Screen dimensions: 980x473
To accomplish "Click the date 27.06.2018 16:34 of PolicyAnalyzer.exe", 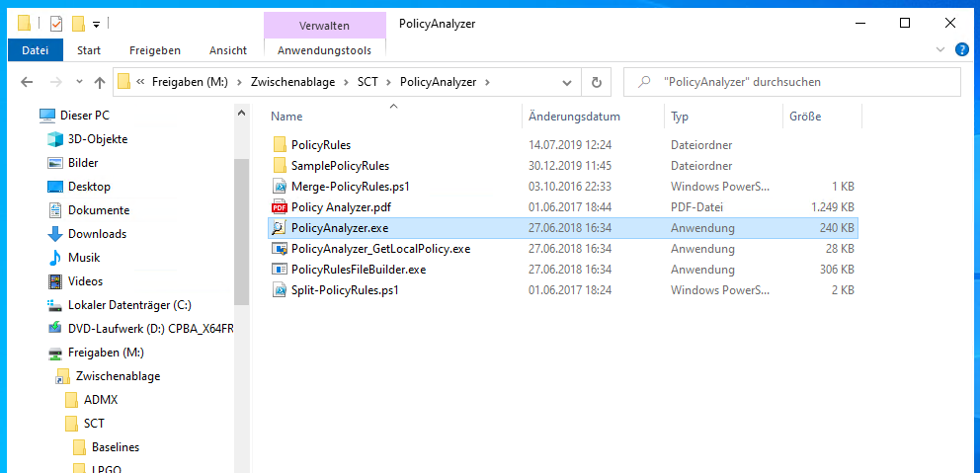I will pos(570,228).
